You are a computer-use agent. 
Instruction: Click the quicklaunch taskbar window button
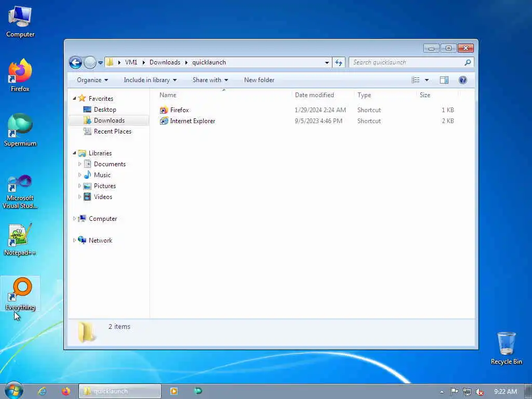[120, 391]
